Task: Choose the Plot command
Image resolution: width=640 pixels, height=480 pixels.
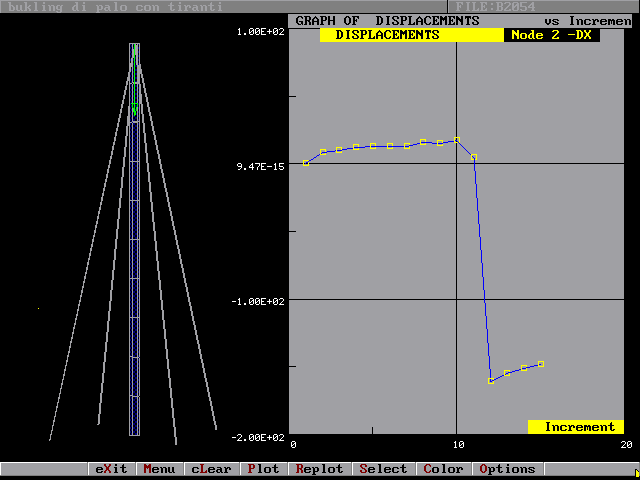Action: pyautogui.click(x=264, y=469)
